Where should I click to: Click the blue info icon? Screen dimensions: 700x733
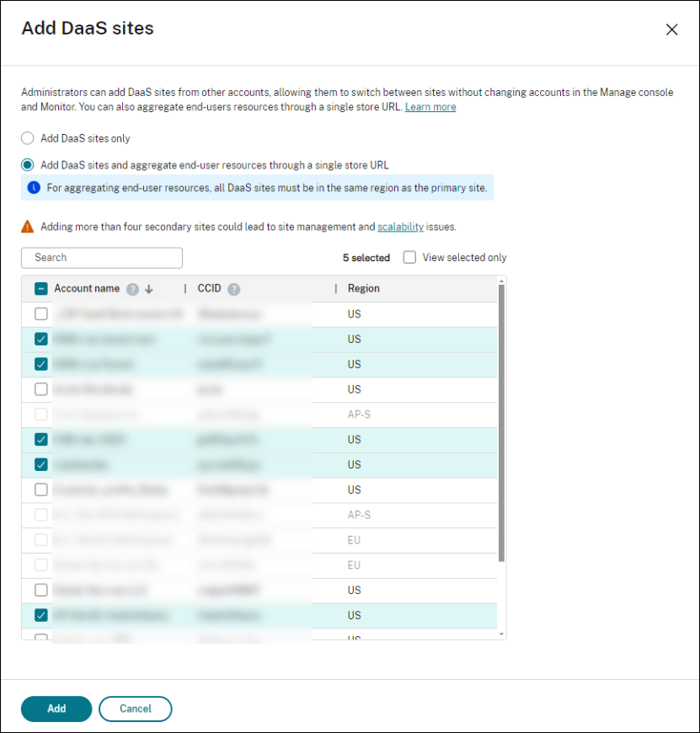point(34,188)
